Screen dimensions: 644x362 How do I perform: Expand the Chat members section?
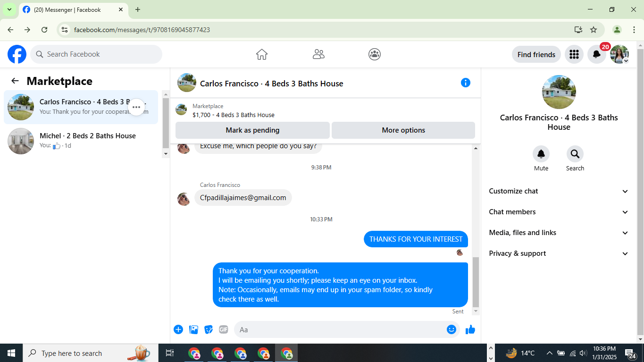point(559,212)
